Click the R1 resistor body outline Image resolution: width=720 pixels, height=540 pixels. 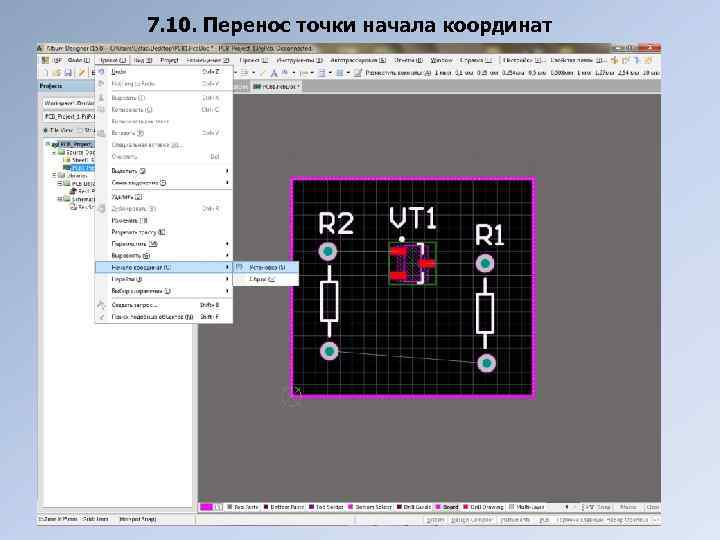pyautogui.click(x=484, y=313)
